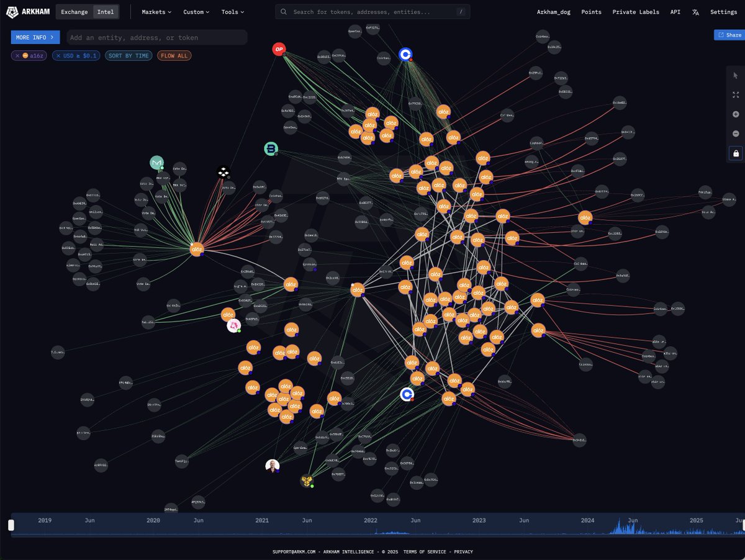Toggle the graph lock button

[736, 153]
